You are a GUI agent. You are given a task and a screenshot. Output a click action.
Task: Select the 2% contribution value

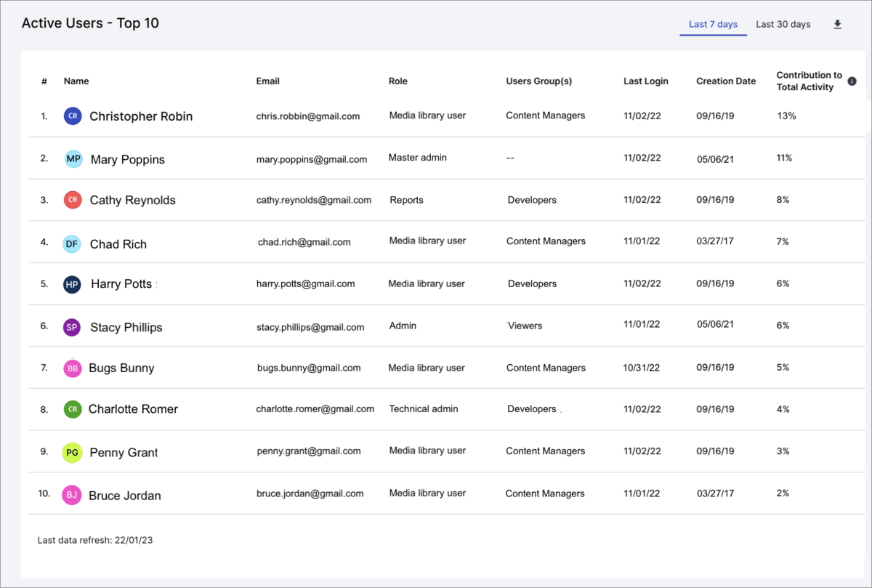[x=783, y=493]
